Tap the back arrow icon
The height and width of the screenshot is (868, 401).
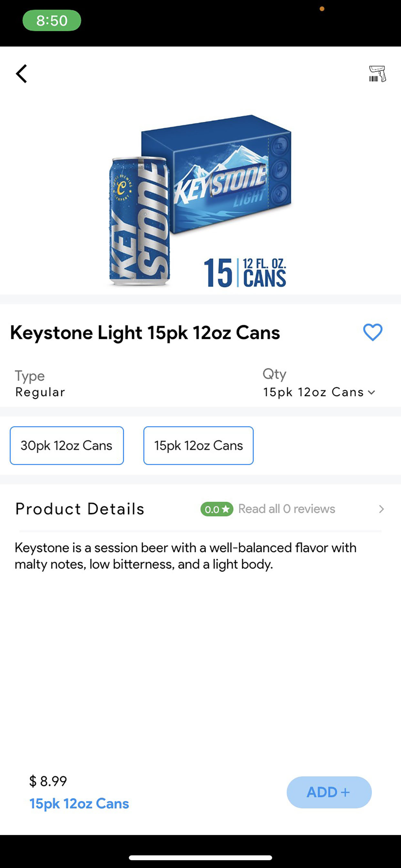21,73
